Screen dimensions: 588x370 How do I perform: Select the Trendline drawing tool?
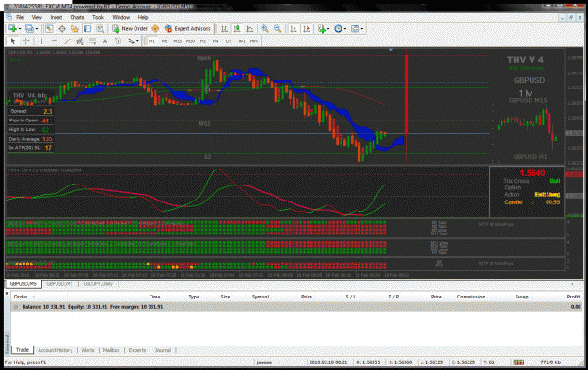coord(67,41)
